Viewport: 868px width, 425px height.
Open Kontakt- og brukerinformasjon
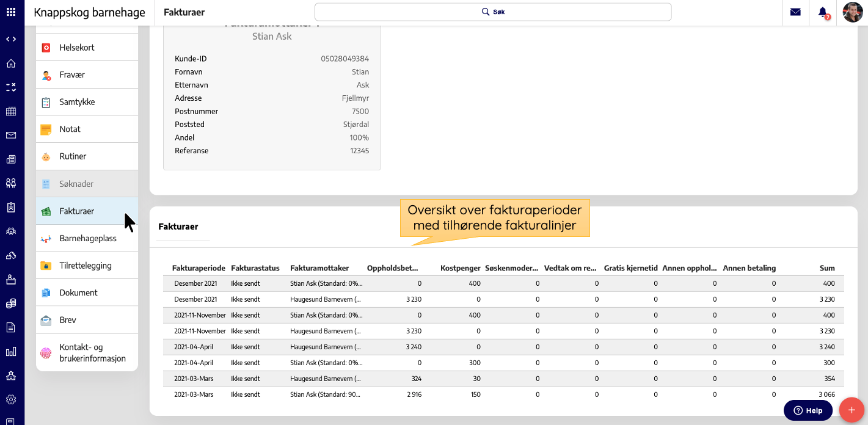click(87, 353)
